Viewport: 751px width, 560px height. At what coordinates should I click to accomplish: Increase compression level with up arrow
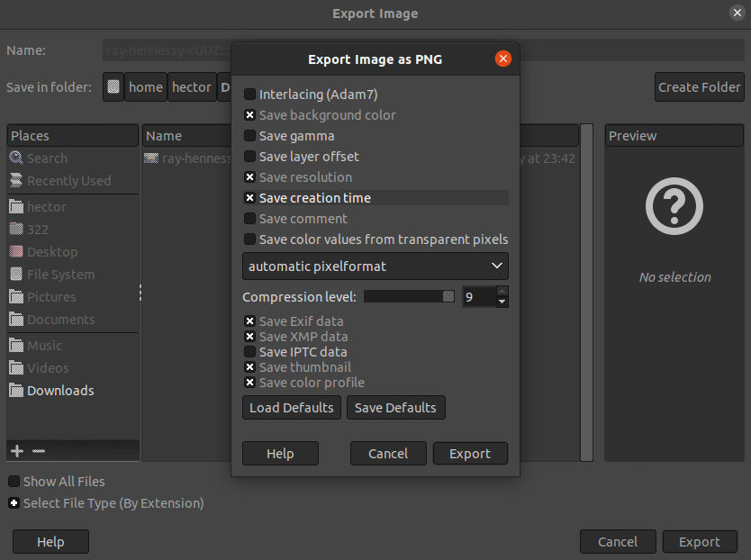pyautogui.click(x=502, y=291)
